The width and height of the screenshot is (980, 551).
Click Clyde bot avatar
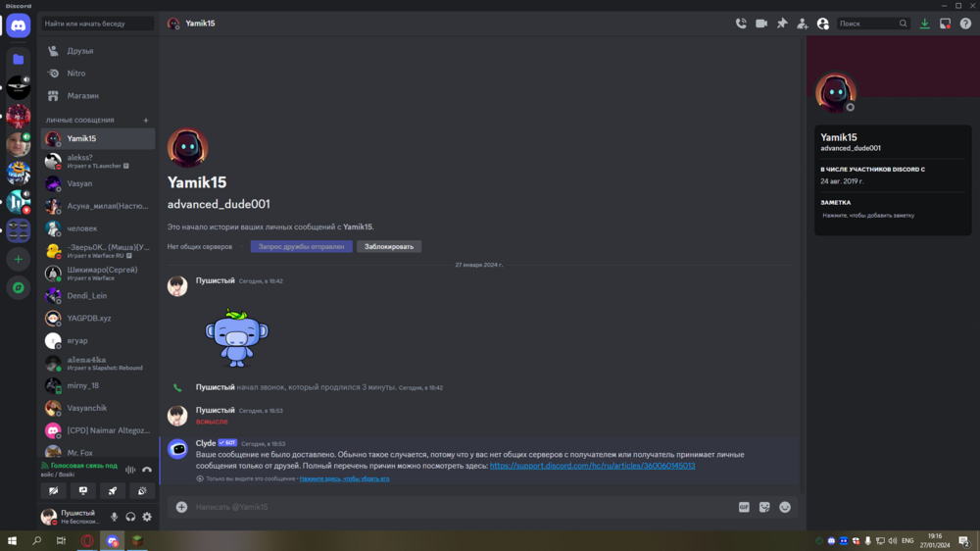coord(177,448)
